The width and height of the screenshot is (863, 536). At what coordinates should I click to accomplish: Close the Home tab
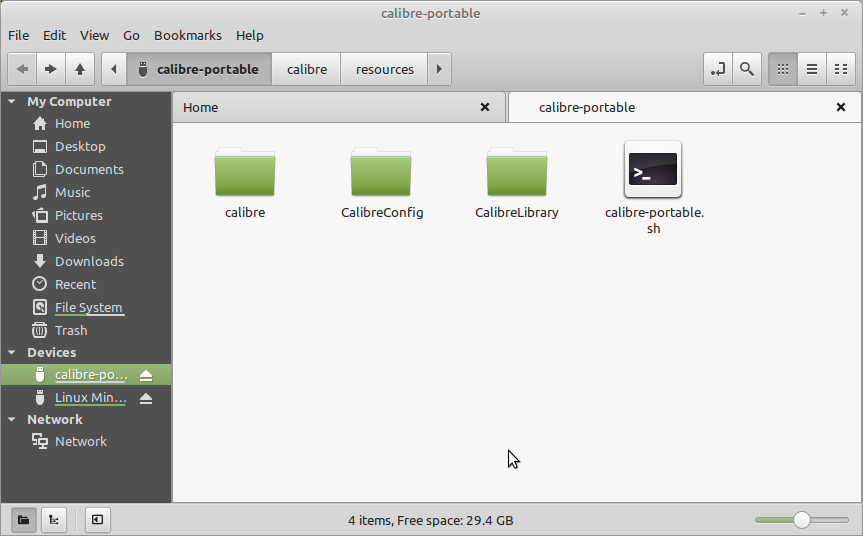(x=485, y=107)
